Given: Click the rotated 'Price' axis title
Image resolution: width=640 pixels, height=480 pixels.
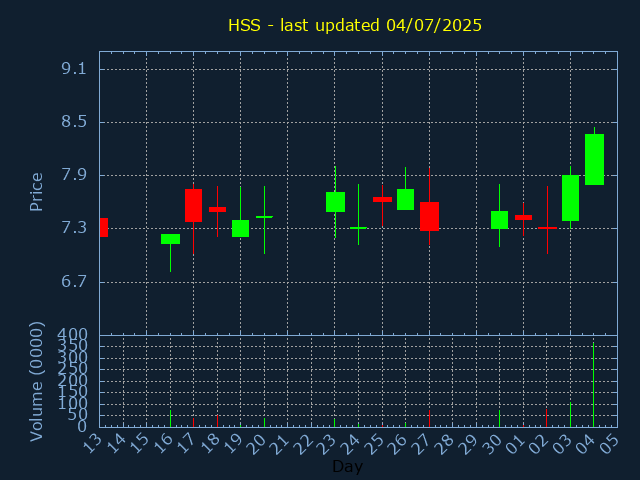Looking at the screenshot, I should coord(36,192).
